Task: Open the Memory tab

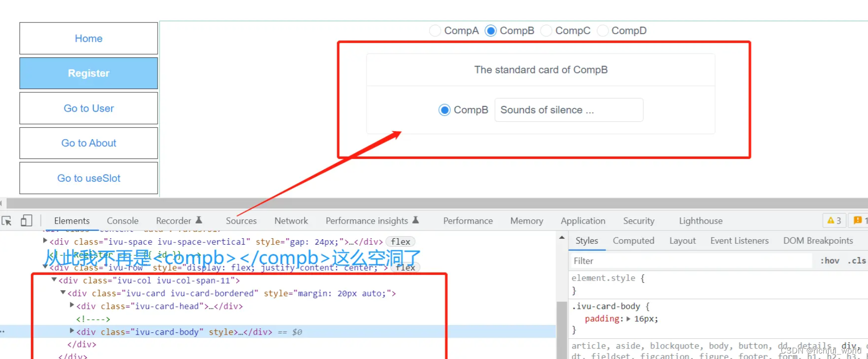Action: (527, 221)
